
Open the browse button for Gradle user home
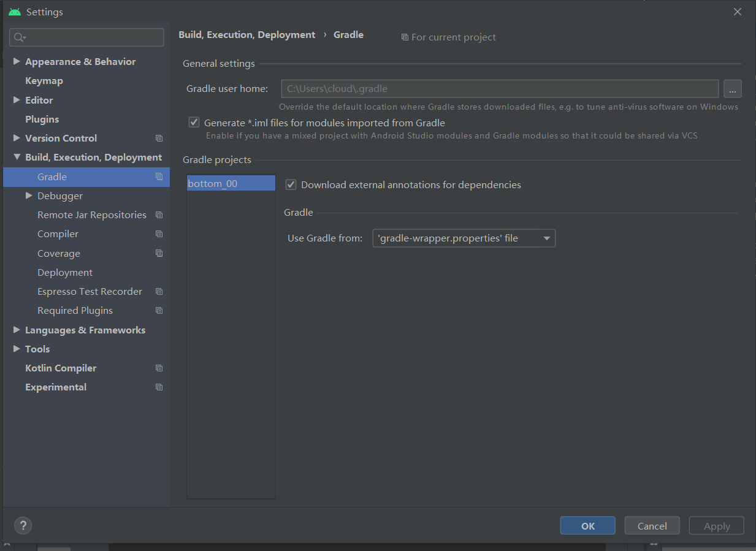[732, 88]
